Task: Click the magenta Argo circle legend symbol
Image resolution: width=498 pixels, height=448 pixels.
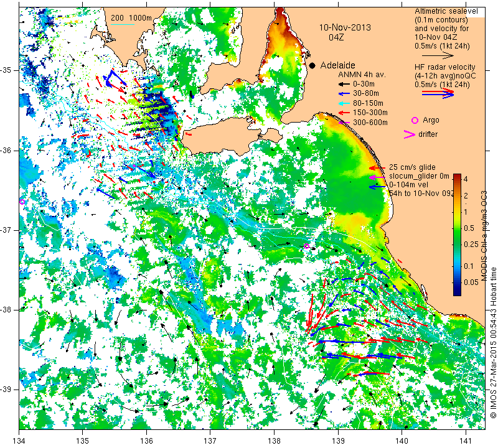Action: pos(415,120)
